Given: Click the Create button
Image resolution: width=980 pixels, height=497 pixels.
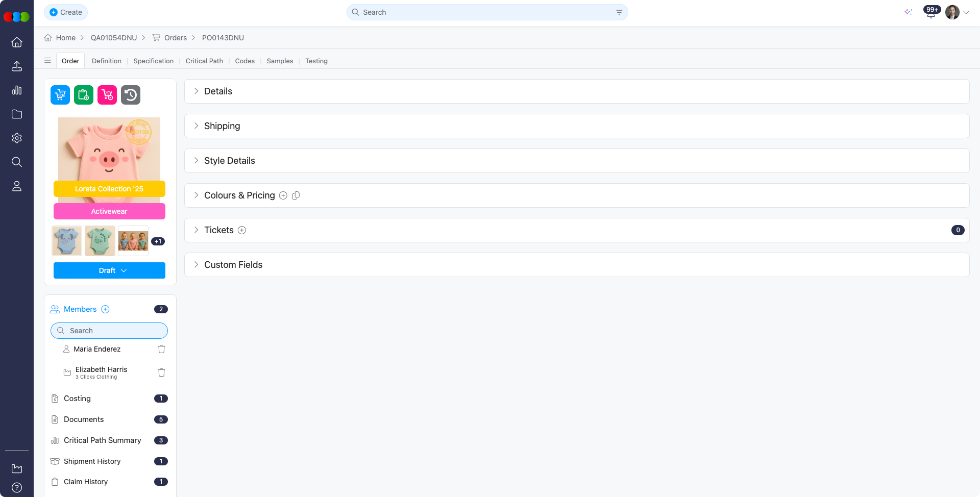Looking at the screenshot, I should pyautogui.click(x=66, y=12).
